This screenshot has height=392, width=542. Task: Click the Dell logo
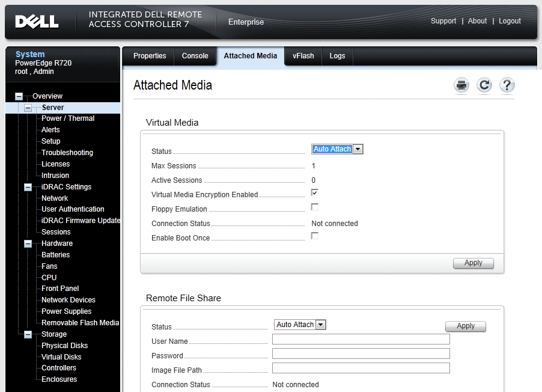pos(37,22)
